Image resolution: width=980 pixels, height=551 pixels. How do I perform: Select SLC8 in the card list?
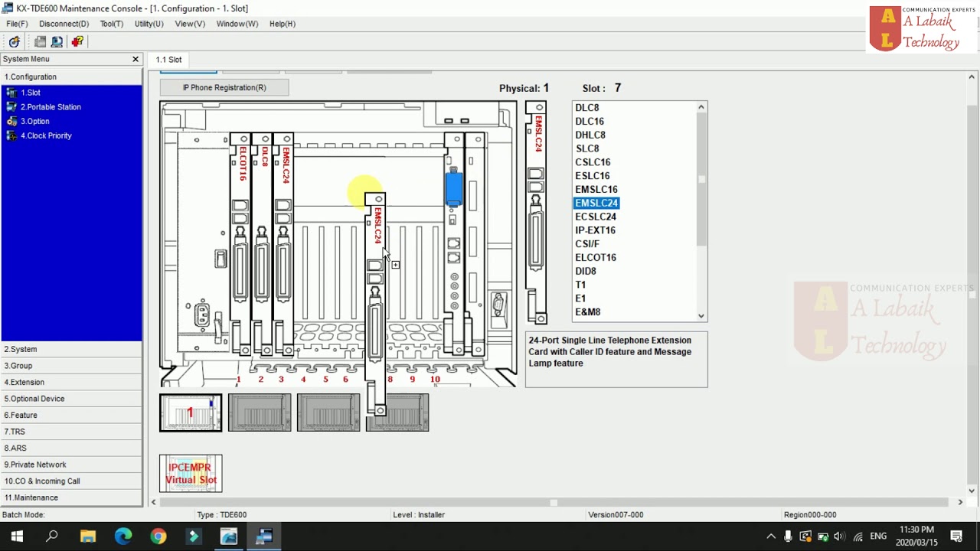pyautogui.click(x=587, y=148)
